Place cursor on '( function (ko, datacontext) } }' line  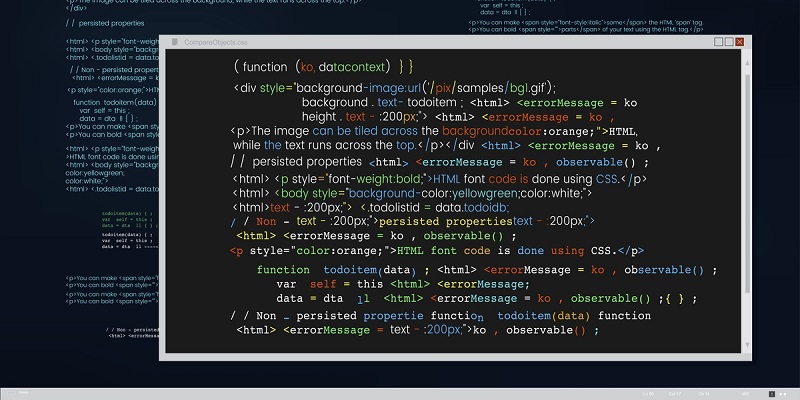pos(322,67)
